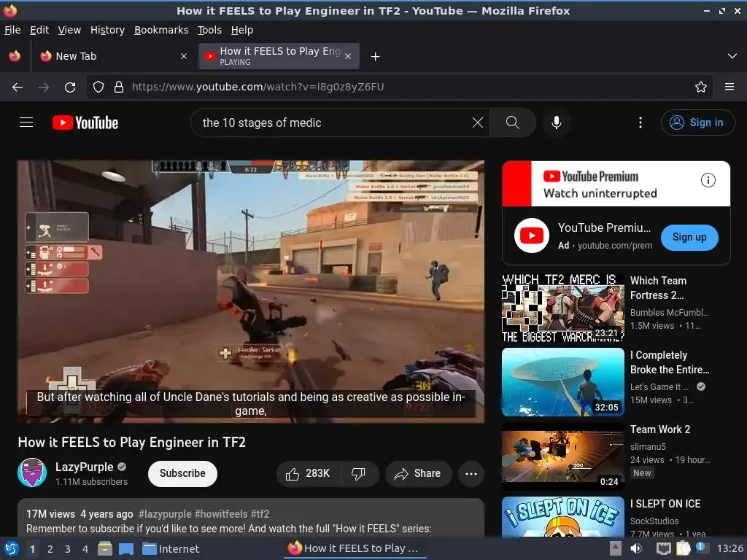Open the Bookmarks menu

(x=161, y=30)
